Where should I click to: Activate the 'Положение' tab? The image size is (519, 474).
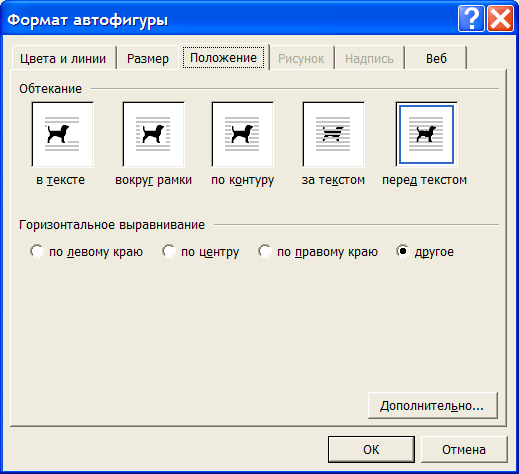pos(223,57)
